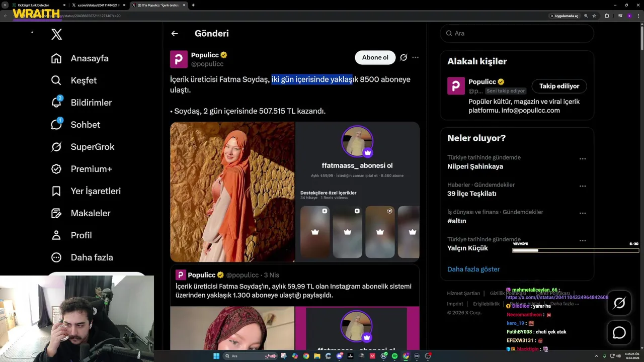Click the @populicc handle under Populicc

pyautogui.click(x=207, y=64)
